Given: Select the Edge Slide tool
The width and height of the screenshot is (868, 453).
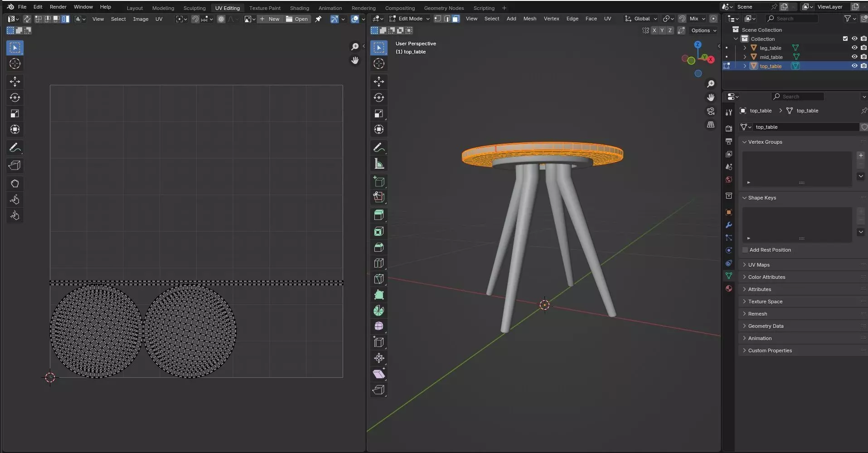Looking at the screenshot, I should (x=379, y=342).
